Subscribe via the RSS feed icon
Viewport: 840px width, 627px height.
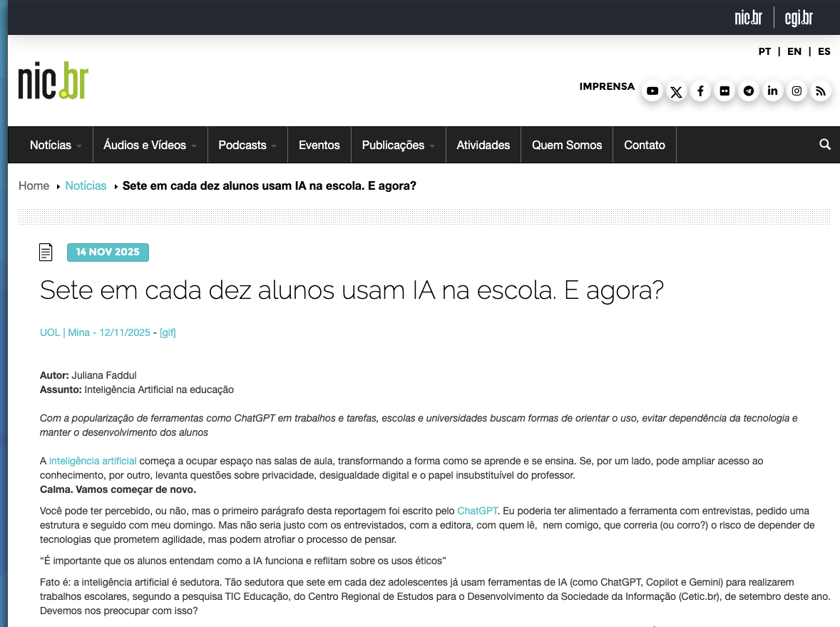click(821, 91)
